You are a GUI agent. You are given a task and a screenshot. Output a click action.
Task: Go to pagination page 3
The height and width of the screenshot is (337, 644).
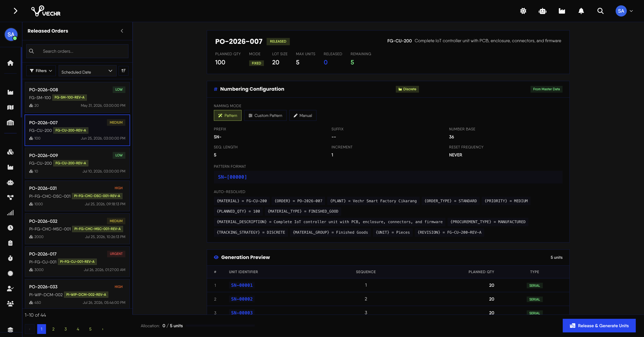[66, 329]
